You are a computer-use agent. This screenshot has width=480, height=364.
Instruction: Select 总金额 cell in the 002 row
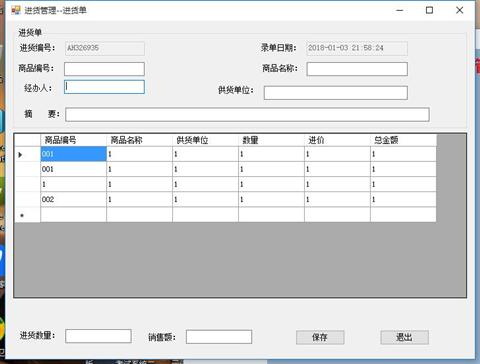click(x=403, y=199)
